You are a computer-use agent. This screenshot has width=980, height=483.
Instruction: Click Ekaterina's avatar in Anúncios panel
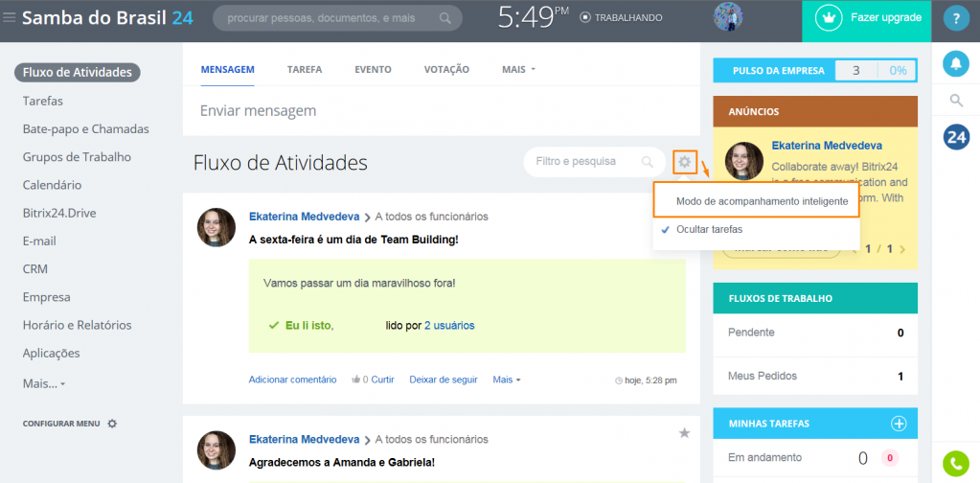(x=743, y=161)
